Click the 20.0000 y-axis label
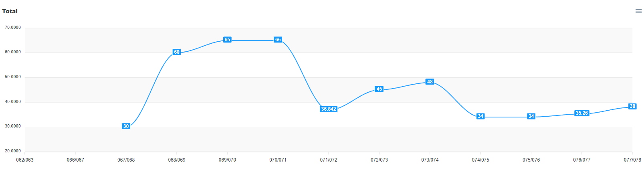This screenshot has height=176, width=644. coord(13,151)
